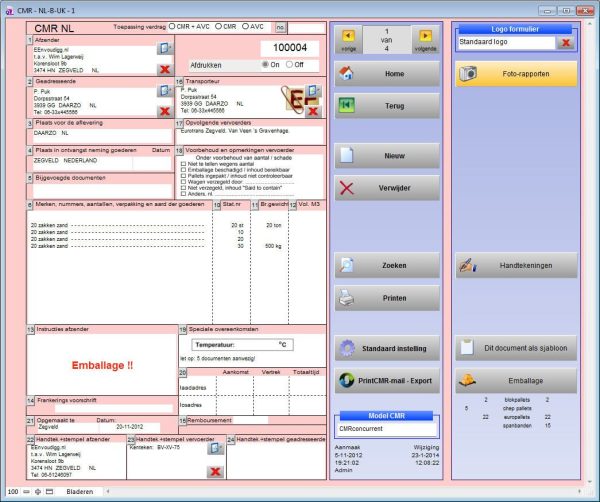The width and height of the screenshot is (600, 502).
Task: Select the CMR only radio option
Action: click(x=218, y=26)
